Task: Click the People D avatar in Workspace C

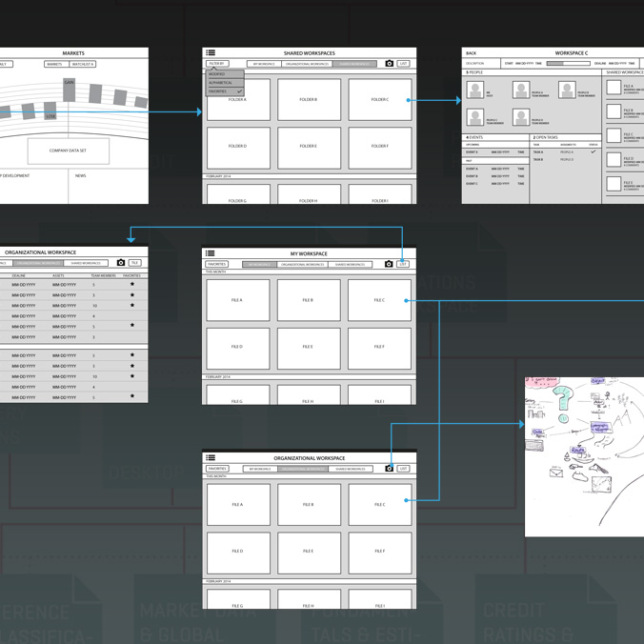Action: point(521,117)
